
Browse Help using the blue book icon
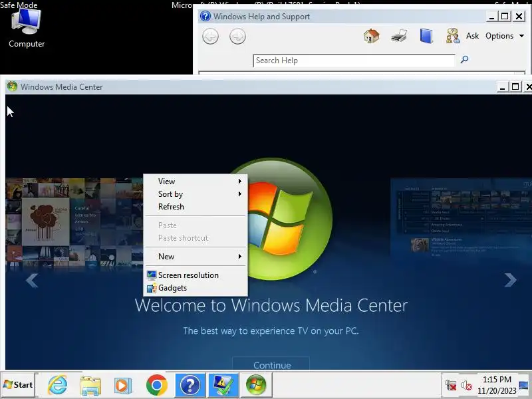pos(426,36)
